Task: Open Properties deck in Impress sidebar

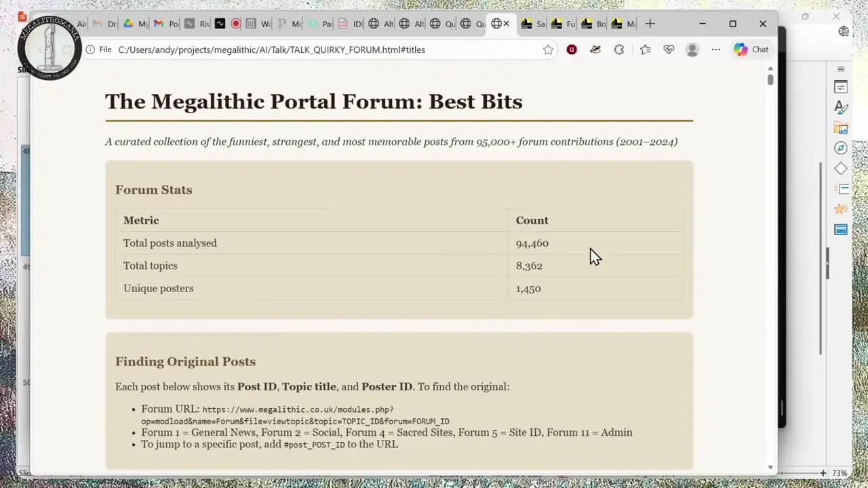Action: pyautogui.click(x=841, y=87)
